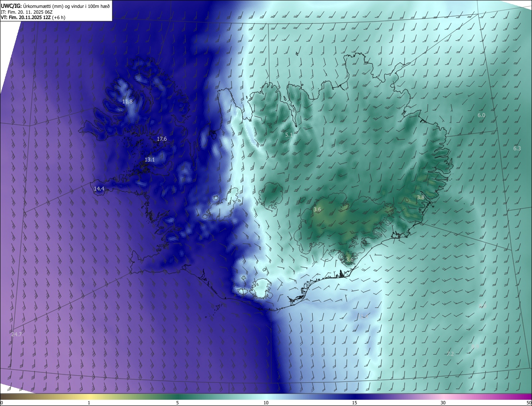Screen dimensions: 532x406
Task: Click the 30 tick on the color scale
Action: point(443,403)
